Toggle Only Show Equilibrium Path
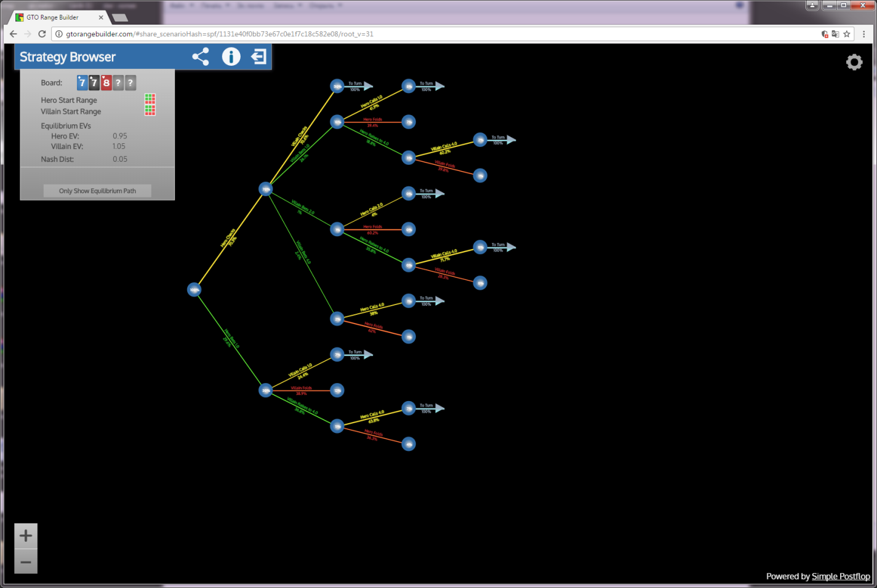This screenshot has height=588, width=877. point(97,191)
